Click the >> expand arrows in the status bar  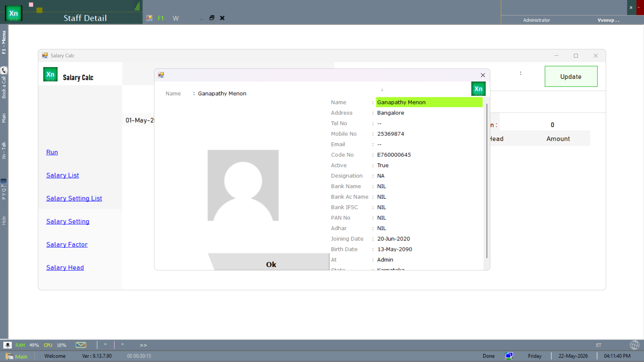click(x=143, y=345)
